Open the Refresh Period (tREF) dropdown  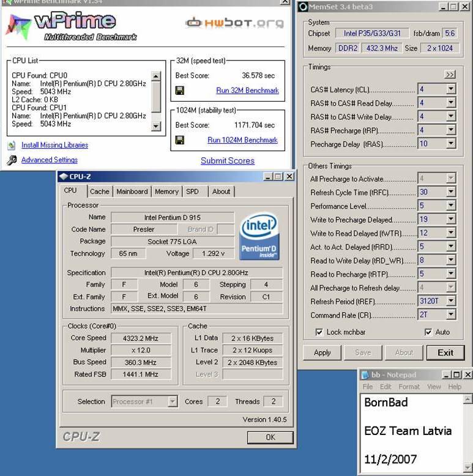pyautogui.click(x=451, y=301)
